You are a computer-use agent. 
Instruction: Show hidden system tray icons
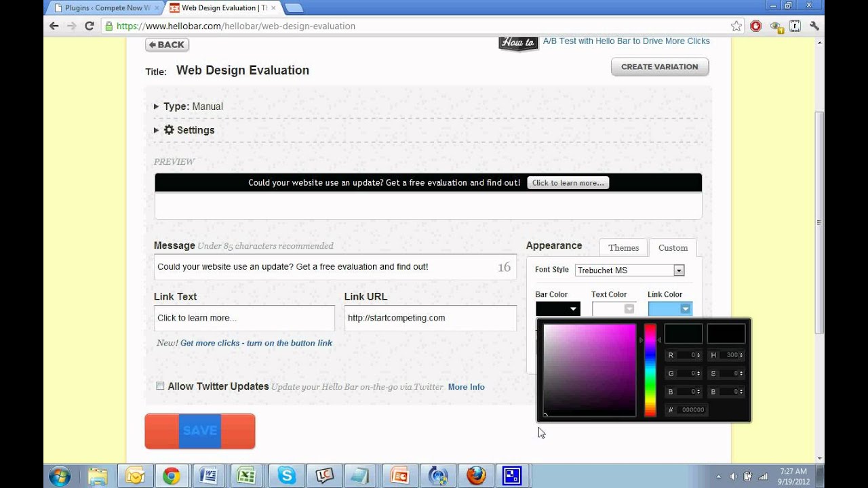click(x=718, y=476)
